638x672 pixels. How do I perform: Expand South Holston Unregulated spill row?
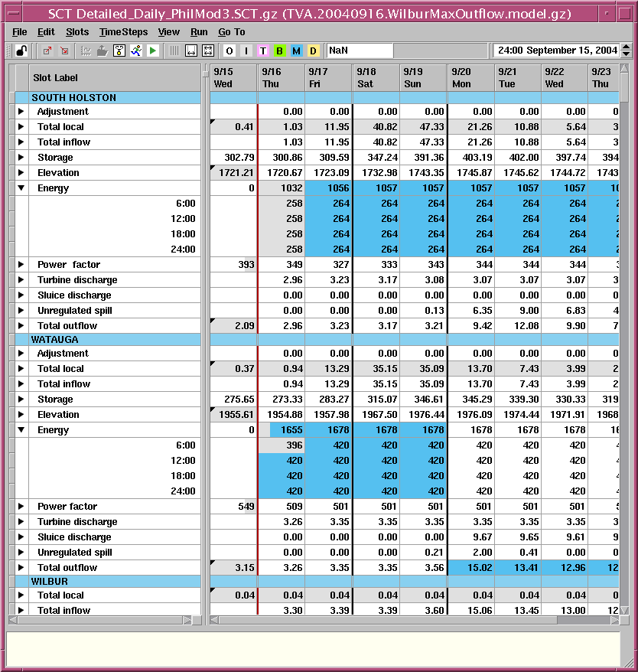[21, 310]
